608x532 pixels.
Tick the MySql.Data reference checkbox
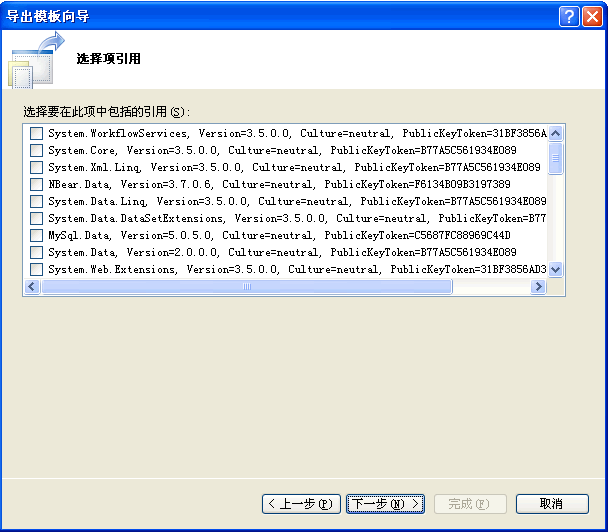click(x=36, y=235)
